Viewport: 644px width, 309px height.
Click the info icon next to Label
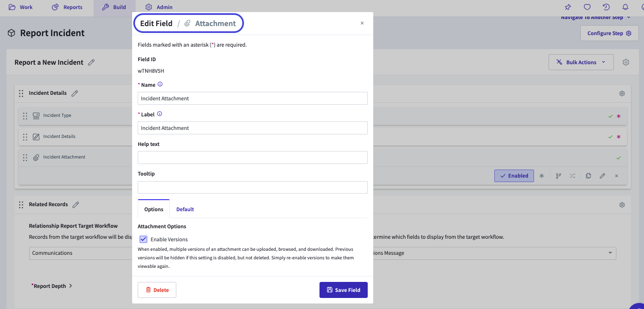160,114
